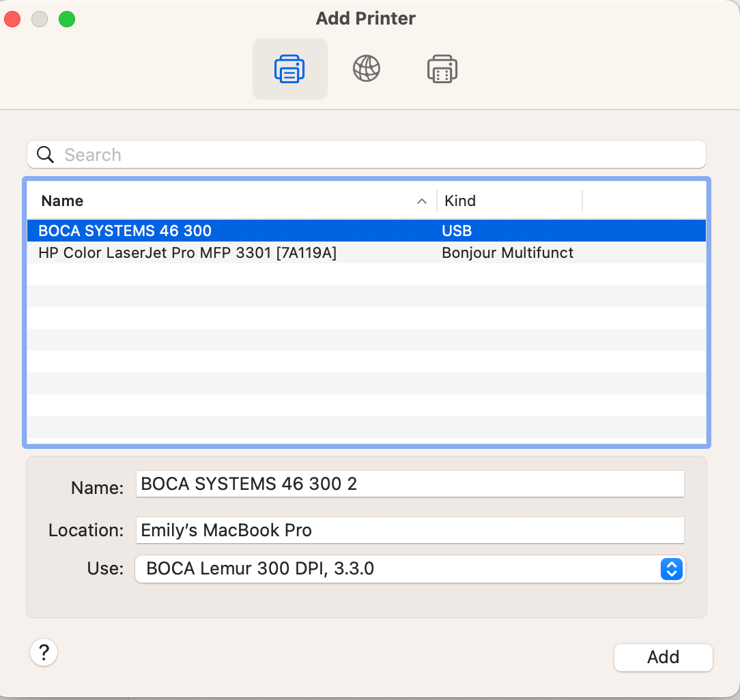Image resolution: width=740 pixels, height=700 pixels.
Task: Toggle sort order using the Name chevron
Action: (x=422, y=201)
